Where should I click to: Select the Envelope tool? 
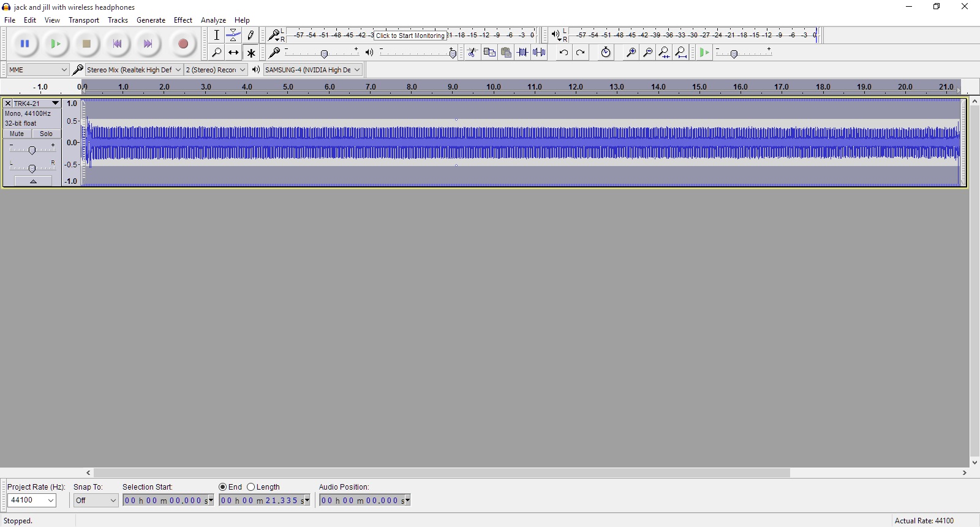[x=233, y=36]
